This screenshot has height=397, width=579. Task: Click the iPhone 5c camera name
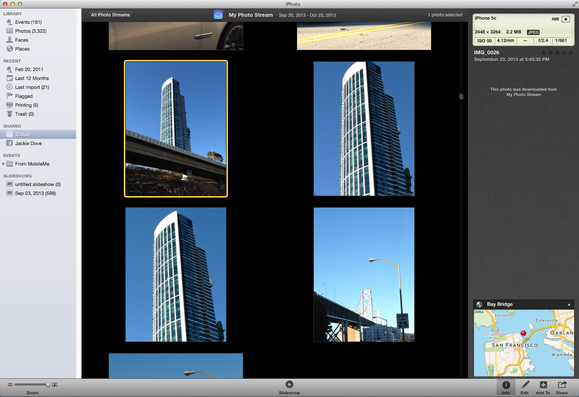(x=485, y=18)
